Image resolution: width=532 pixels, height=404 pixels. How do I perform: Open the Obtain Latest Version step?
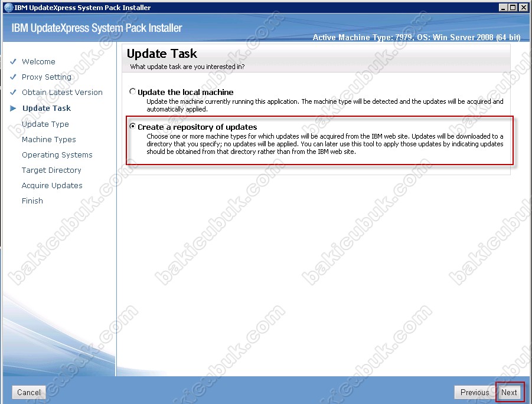click(62, 92)
